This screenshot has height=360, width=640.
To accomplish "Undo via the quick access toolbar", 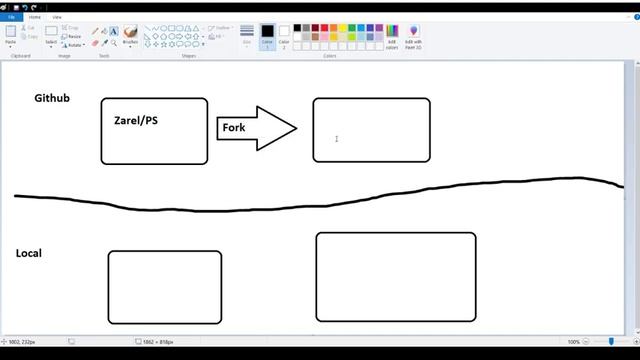I will 25,7.
